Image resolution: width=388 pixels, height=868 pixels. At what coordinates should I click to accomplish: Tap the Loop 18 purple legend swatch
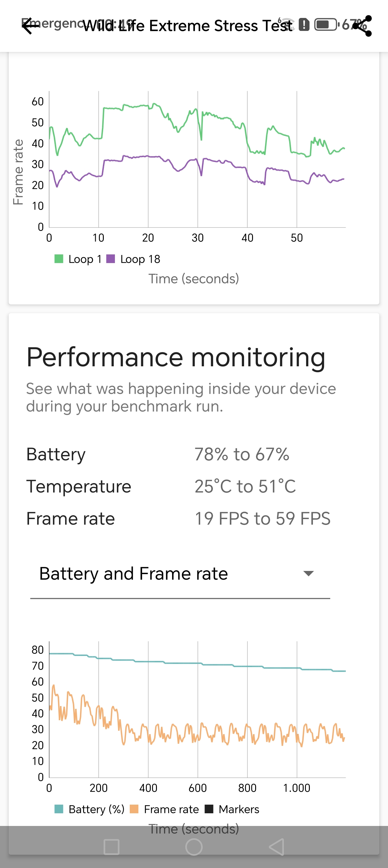[x=111, y=259]
